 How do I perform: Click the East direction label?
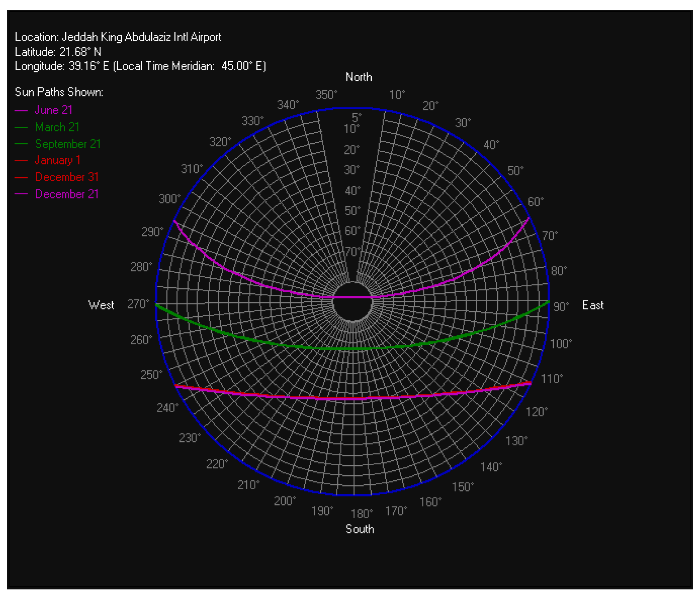593,305
